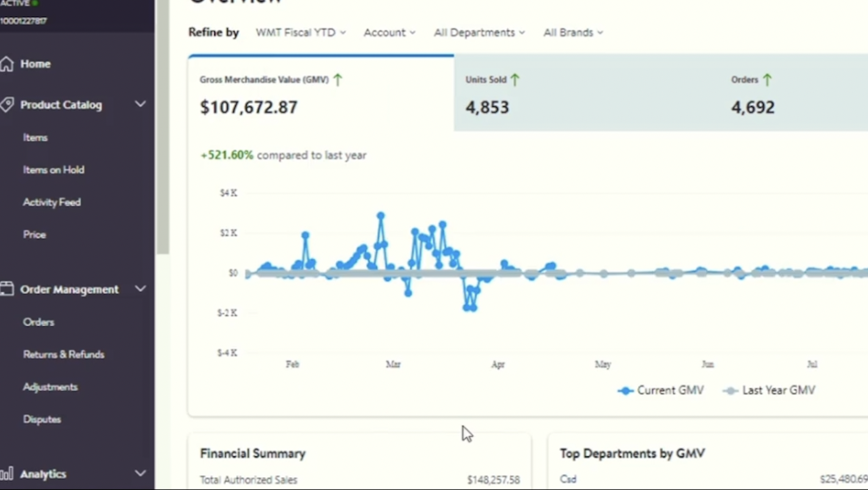Open Items on Hold page
Screen dimensions: 868x490
54,170
